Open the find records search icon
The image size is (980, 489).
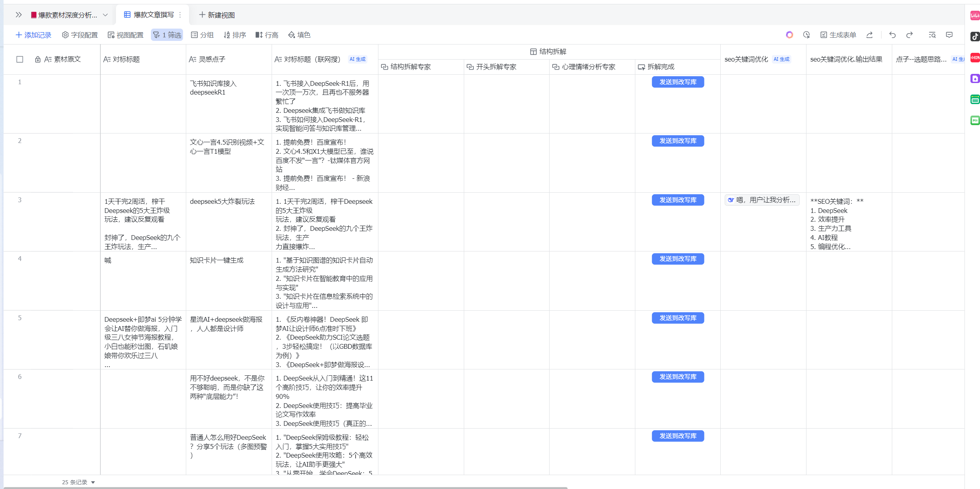click(x=932, y=35)
